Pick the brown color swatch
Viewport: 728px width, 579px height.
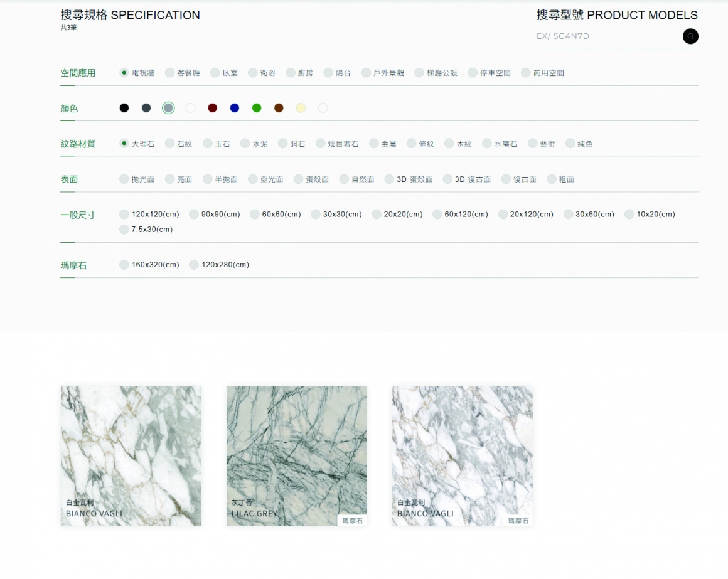pyautogui.click(x=279, y=108)
